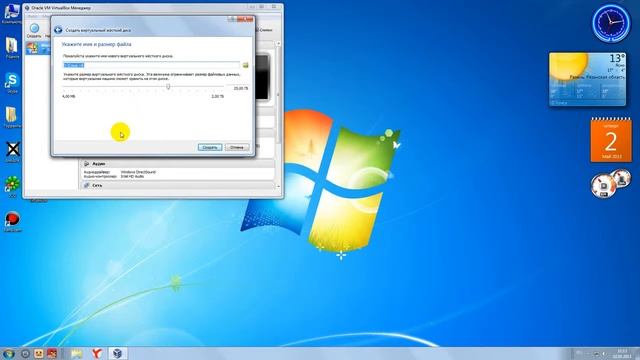Click the VirtualBox taskbar icon
640x360 pixels.
pos(118,353)
